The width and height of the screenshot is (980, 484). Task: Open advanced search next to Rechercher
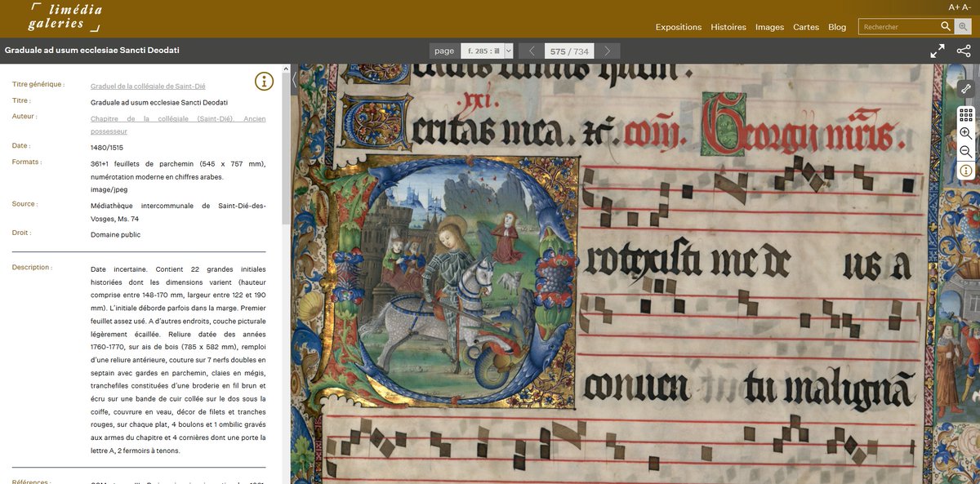[963, 27]
